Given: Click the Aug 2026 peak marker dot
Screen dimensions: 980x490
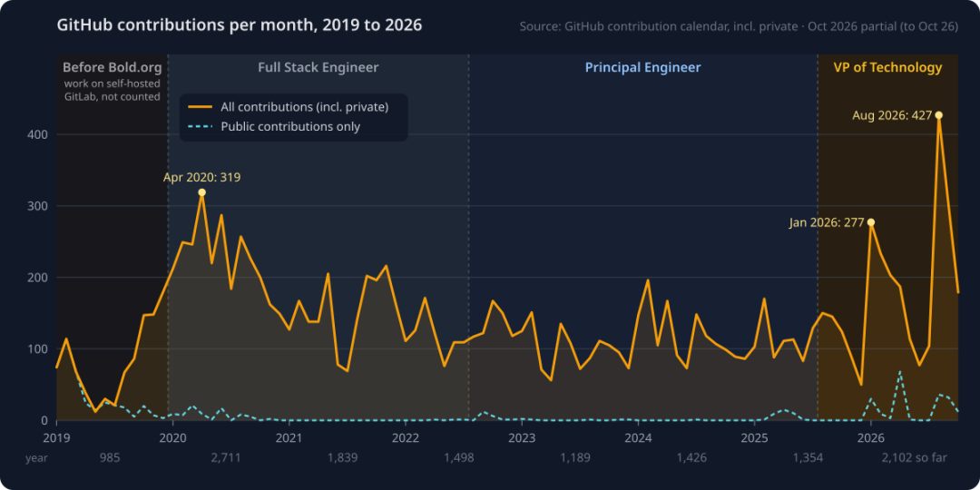Looking at the screenshot, I should pos(939,115).
